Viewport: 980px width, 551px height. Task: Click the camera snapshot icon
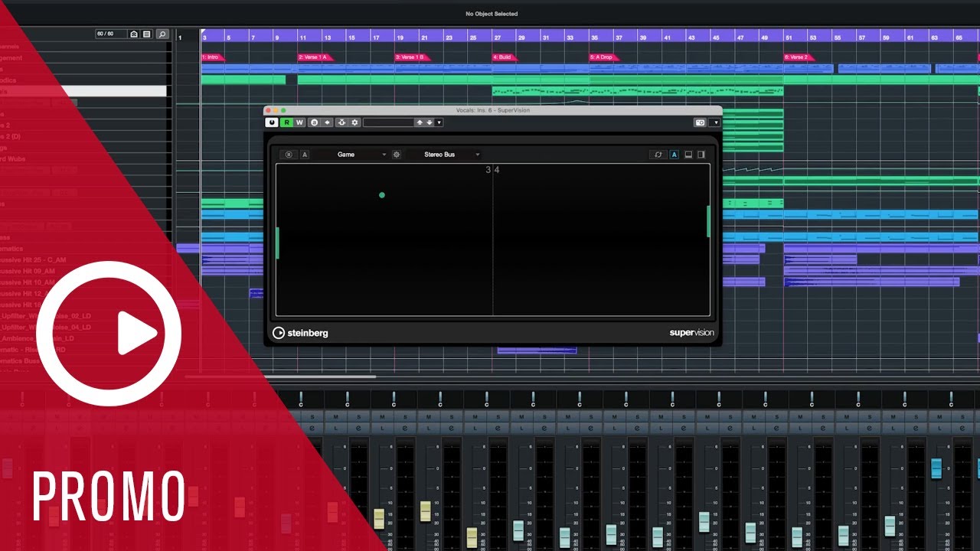(700, 122)
